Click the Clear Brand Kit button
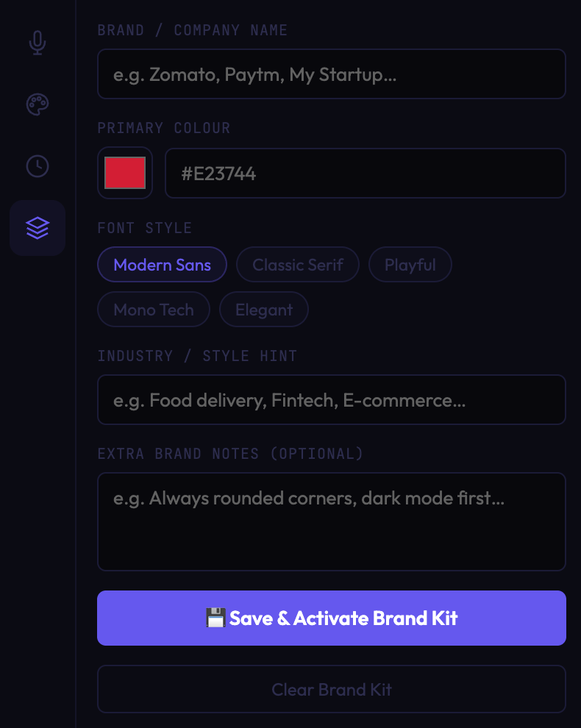Image resolution: width=581 pixels, height=728 pixels. [x=331, y=689]
